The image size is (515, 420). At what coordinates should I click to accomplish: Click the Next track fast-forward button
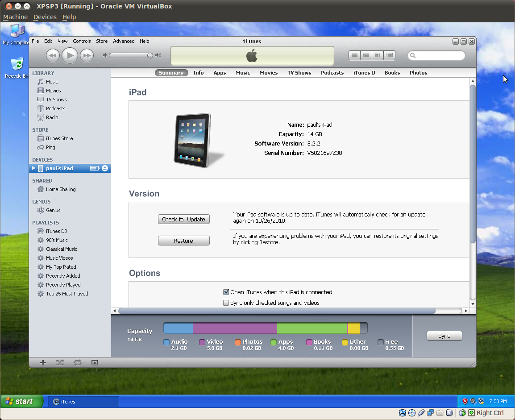click(x=87, y=55)
